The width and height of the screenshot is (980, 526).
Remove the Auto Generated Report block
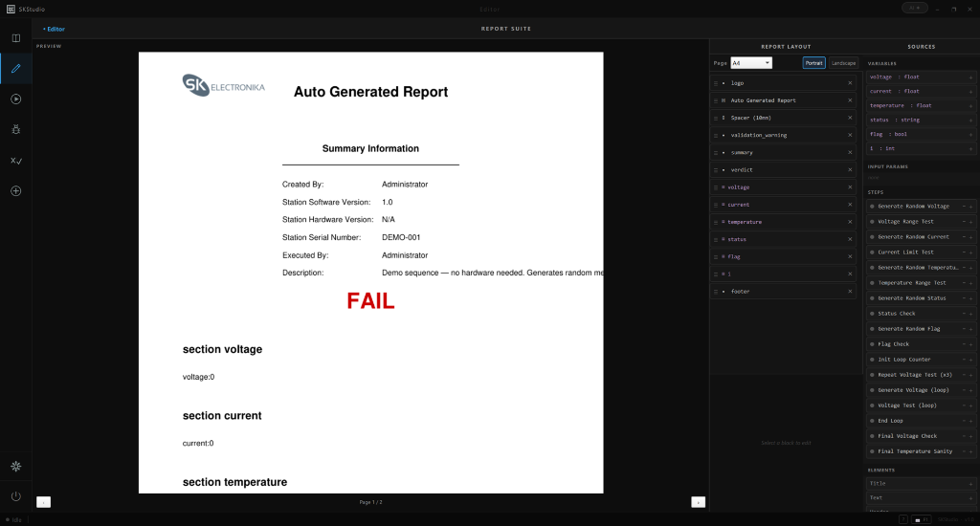(850, 100)
